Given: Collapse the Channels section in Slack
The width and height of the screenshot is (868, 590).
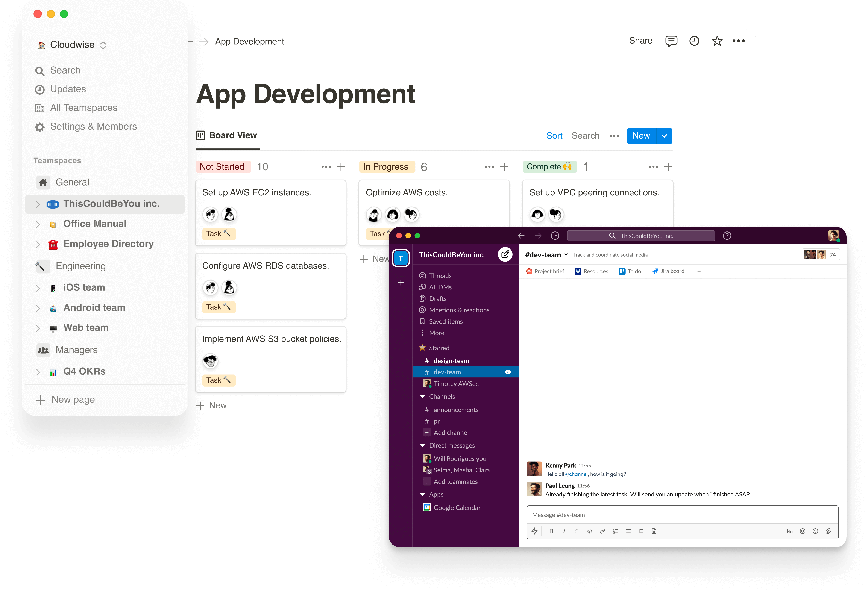Looking at the screenshot, I should [422, 396].
